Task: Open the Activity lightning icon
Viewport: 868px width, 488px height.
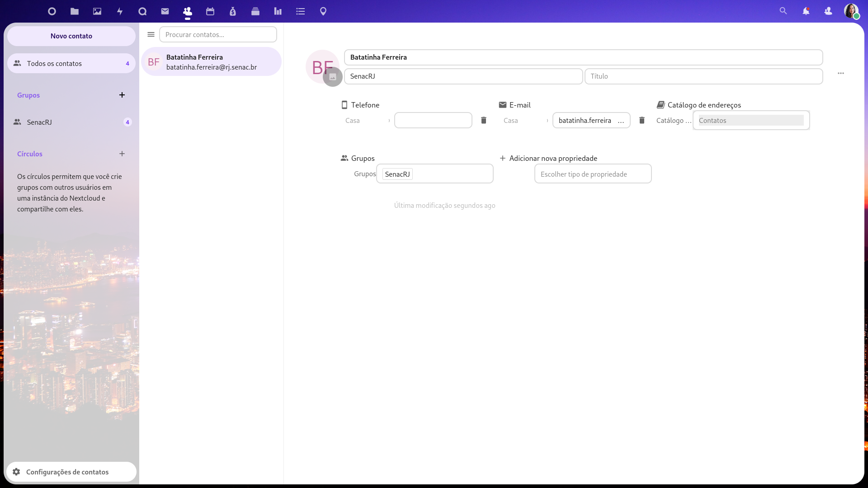Action: [x=120, y=11]
